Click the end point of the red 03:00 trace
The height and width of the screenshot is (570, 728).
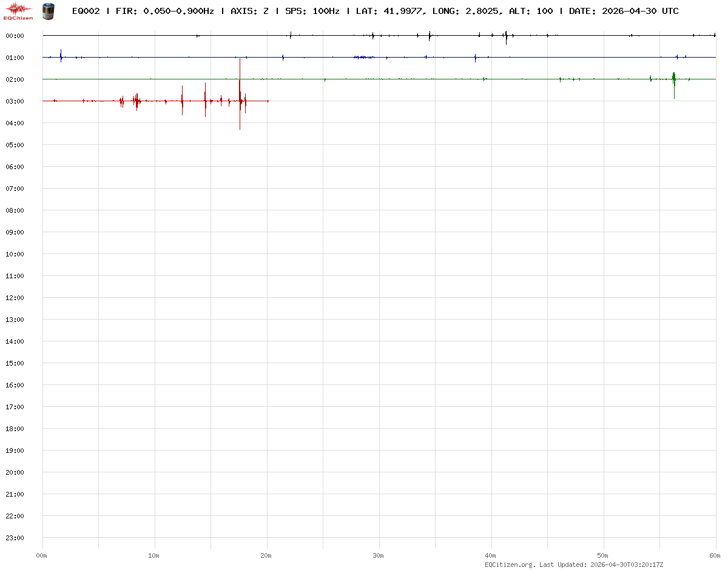(x=268, y=101)
